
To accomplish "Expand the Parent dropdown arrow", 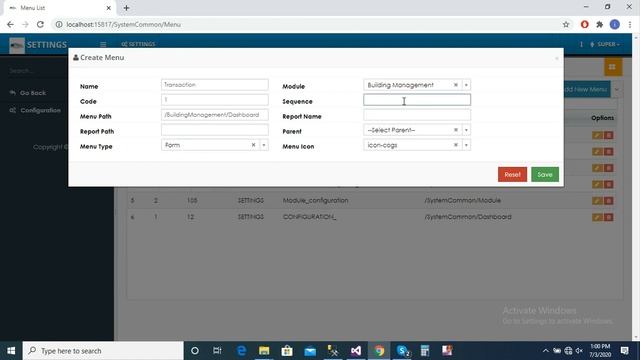I will click(x=466, y=130).
